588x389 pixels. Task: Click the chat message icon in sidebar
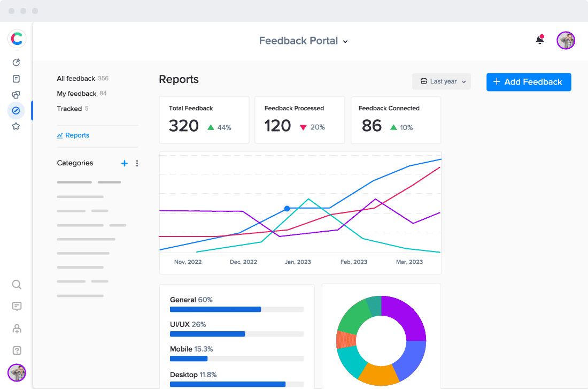click(x=17, y=307)
